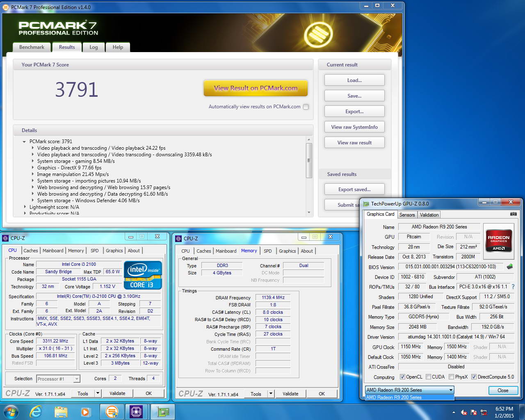Click the PCMark 7 title bar icon
This screenshot has height=420, width=525.
[6, 7]
